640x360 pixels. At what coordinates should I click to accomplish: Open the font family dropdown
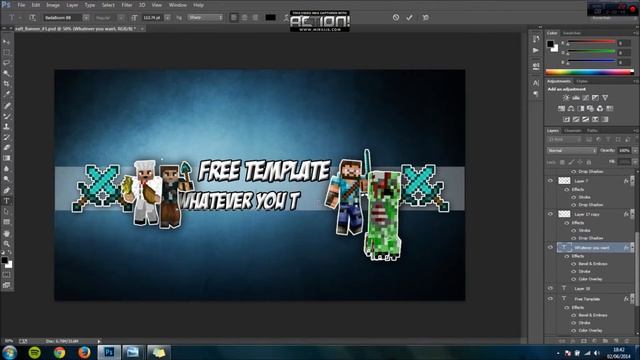coord(86,18)
